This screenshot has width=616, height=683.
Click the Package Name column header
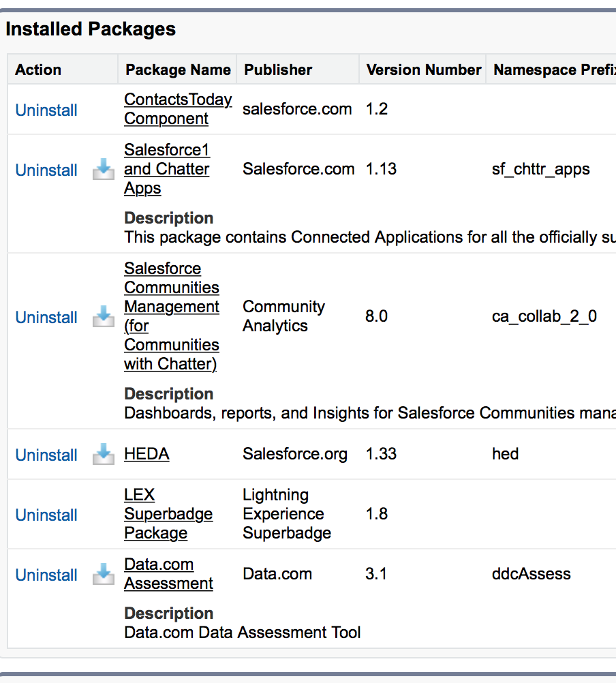click(178, 70)
